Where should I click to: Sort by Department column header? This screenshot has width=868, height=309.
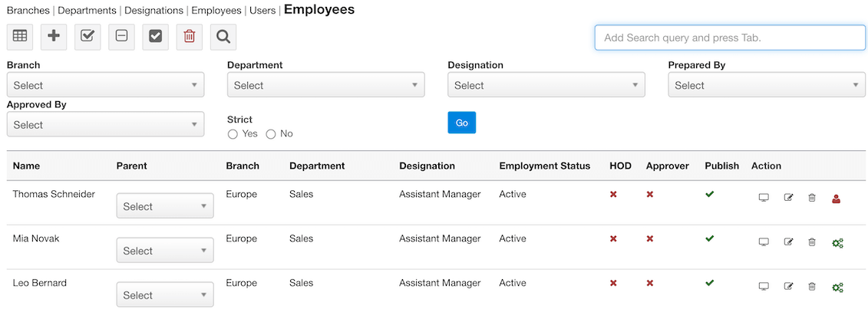pyautogui.click(x=317, y=166)
